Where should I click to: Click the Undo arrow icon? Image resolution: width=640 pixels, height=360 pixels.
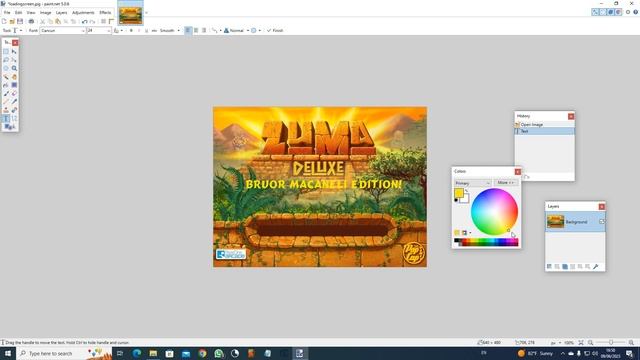point(84,21)
